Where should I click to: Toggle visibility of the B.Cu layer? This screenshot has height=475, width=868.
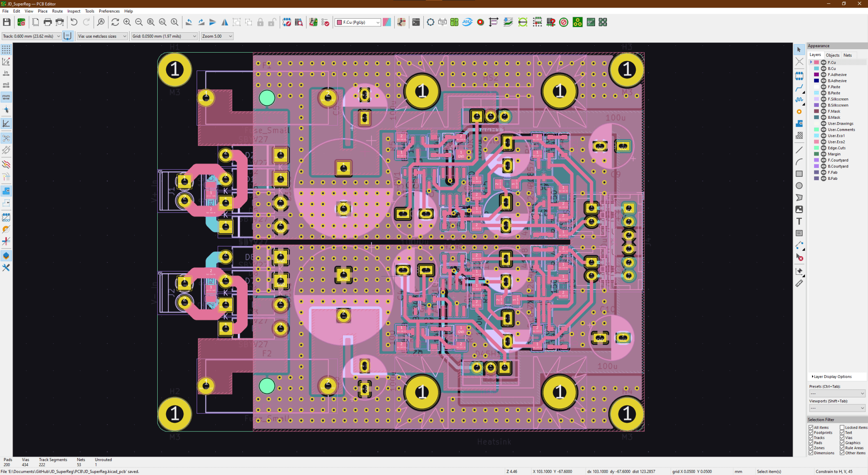pyautogui.click(x=823, y=68)
